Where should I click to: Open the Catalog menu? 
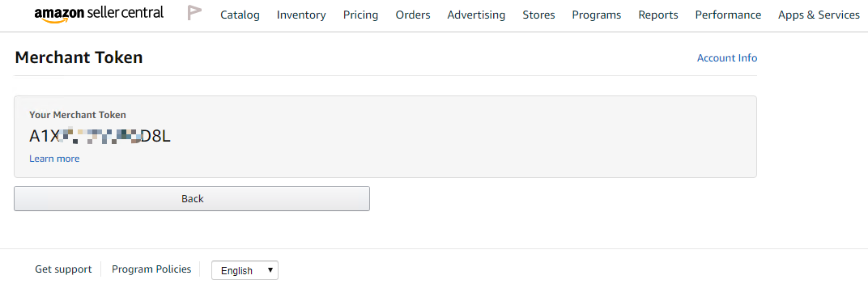pos(240,15)
